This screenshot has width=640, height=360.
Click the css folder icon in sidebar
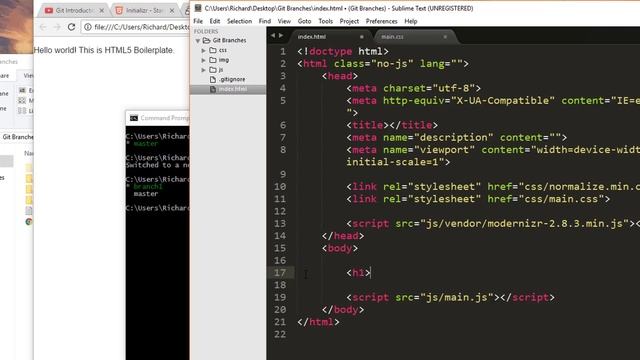tap(213, 50)
